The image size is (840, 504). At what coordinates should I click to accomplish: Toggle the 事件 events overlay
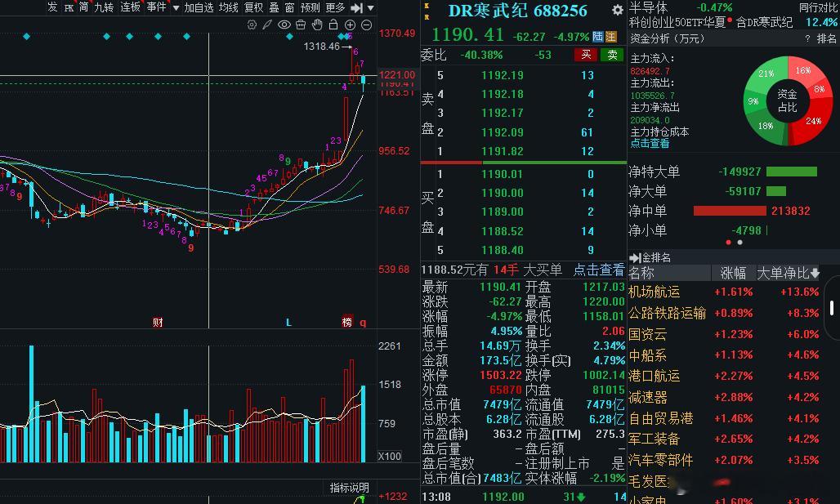[156, 7]
